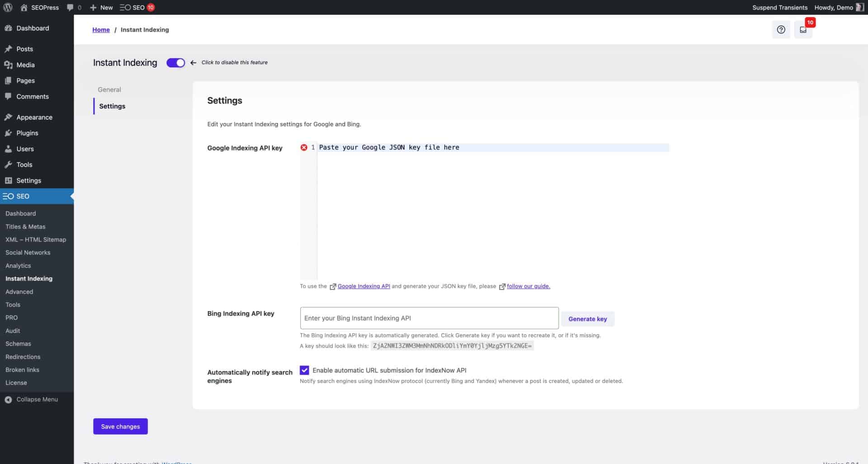This screenshot has width=868, height=464.
Task: Open the SEO admin bar menu with badge
Action: click(x=137, y=8)
